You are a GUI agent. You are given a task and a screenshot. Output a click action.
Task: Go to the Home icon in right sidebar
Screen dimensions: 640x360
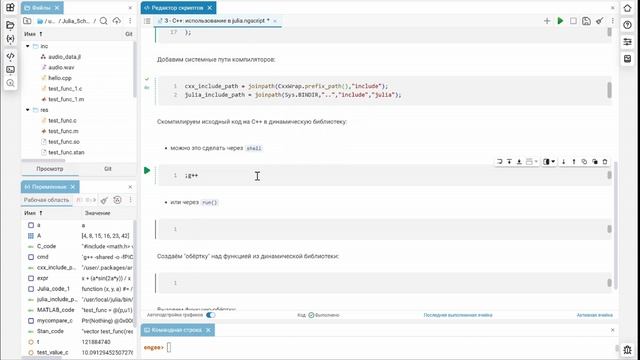click(x=627, y=8)
